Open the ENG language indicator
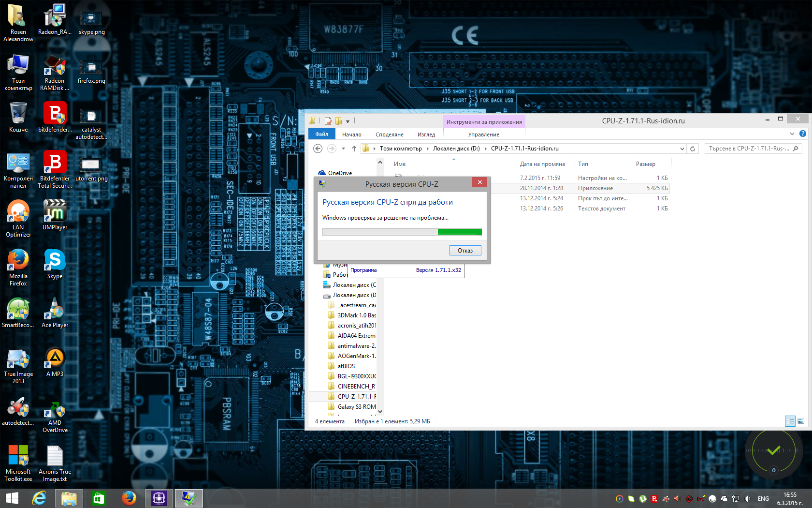This screenshot has width=812, height=508. (763, 499)
